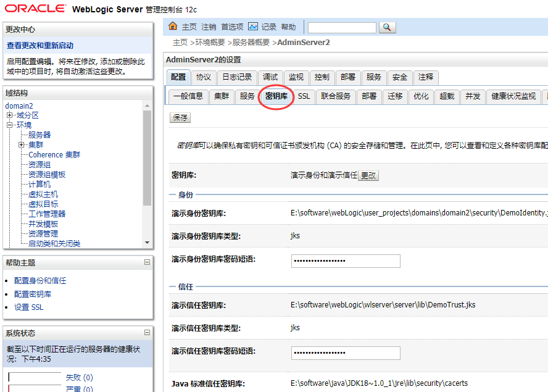Click the 保存 button
The image size is (548, 392).
(179, 117)
